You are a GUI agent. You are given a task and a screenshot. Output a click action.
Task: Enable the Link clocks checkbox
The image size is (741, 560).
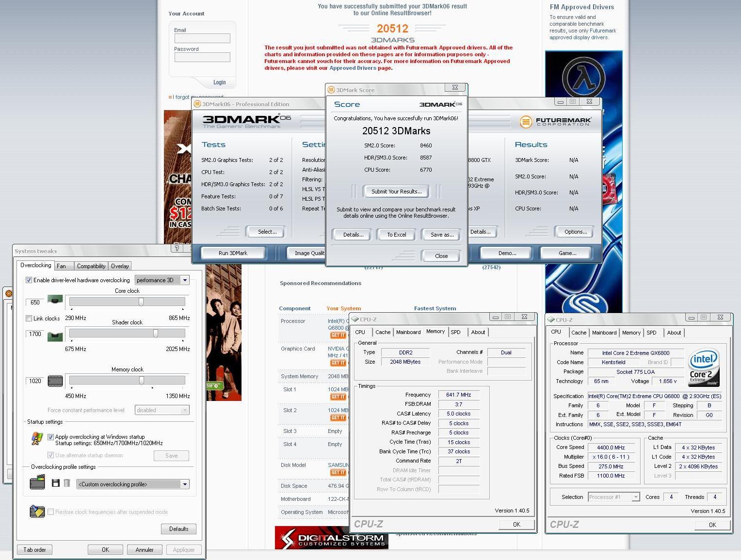29,318
